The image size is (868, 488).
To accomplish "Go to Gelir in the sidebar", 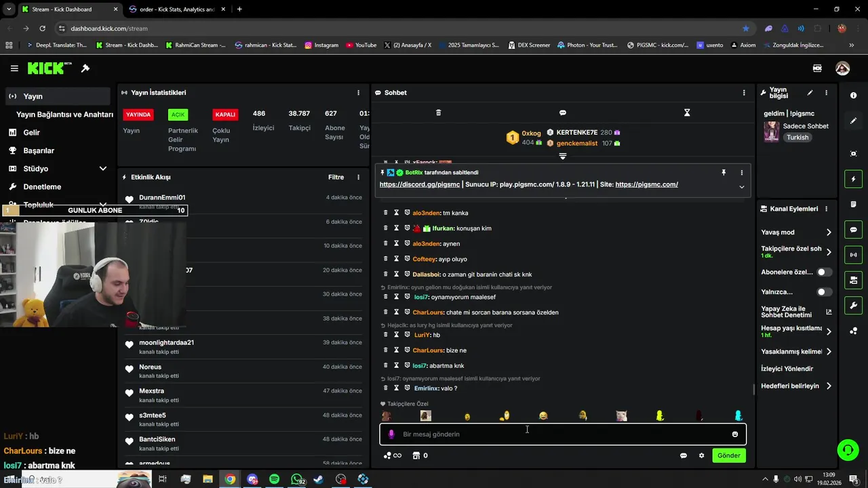I will pyautogui.click(x=31, y=133).
